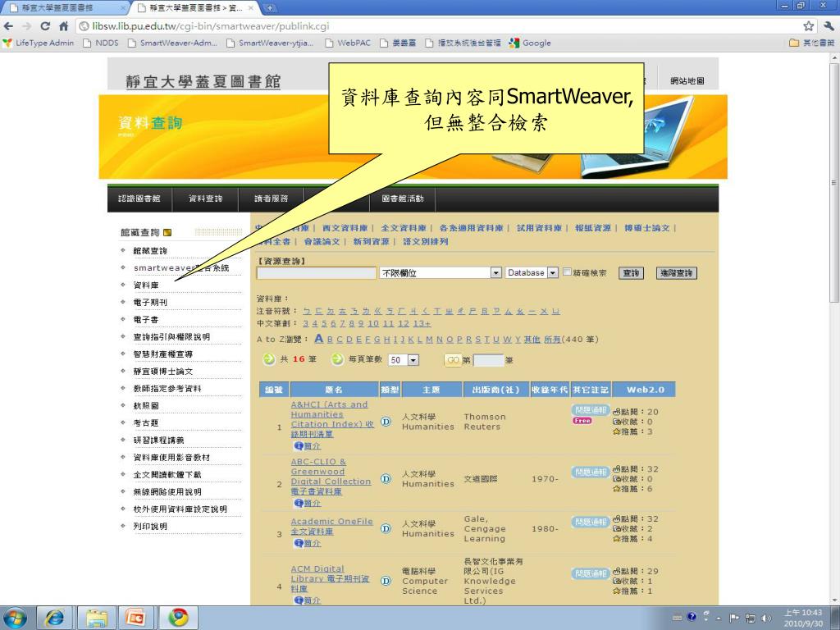Open the Chrome wrench settings menu
This screenshot has width=840, height=630.
[829, 26]
